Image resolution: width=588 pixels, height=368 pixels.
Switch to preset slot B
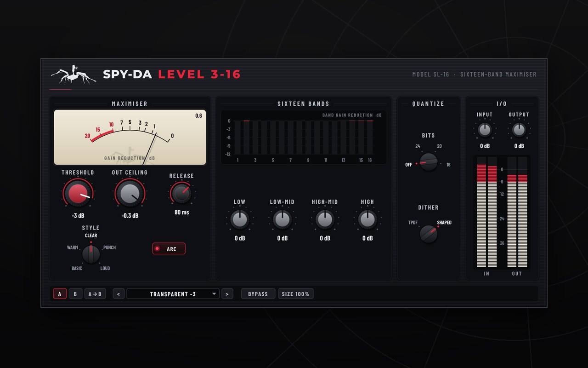point(75,294)
